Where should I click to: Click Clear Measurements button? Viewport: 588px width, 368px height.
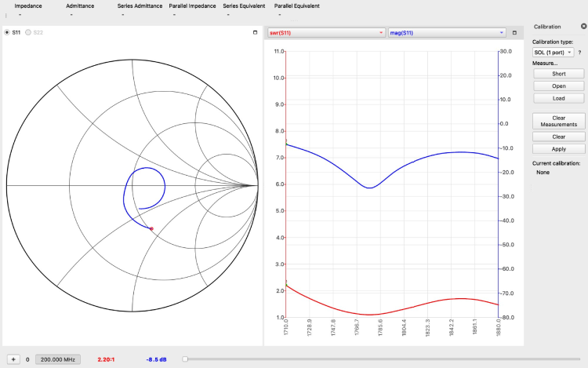tap(558, 121)
